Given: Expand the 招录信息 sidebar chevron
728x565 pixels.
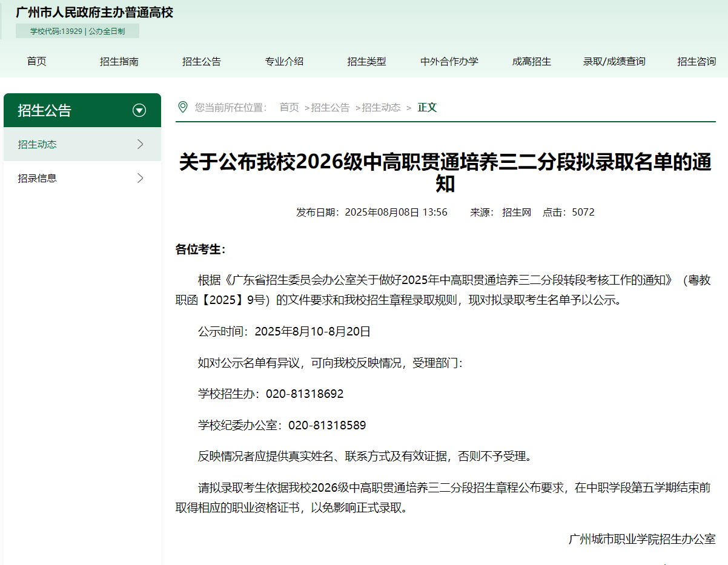Looking at the screenshot, I should coord(141,178).
